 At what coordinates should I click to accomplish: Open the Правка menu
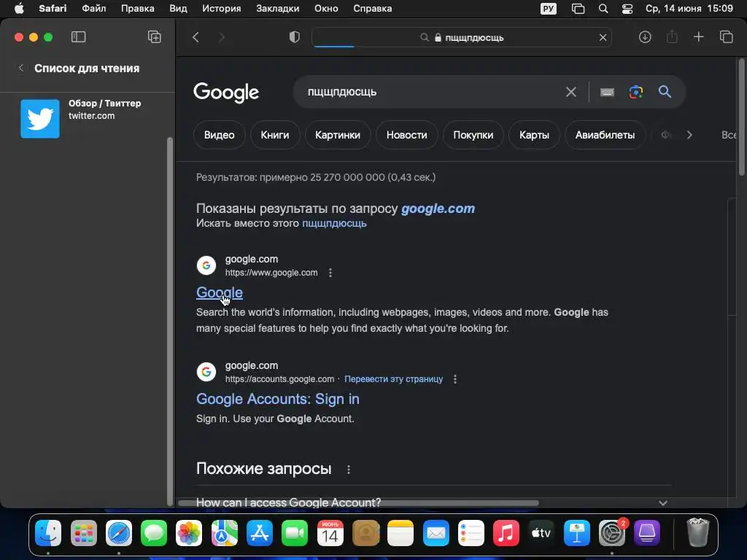pyautogui.click(x=137, y=9)
